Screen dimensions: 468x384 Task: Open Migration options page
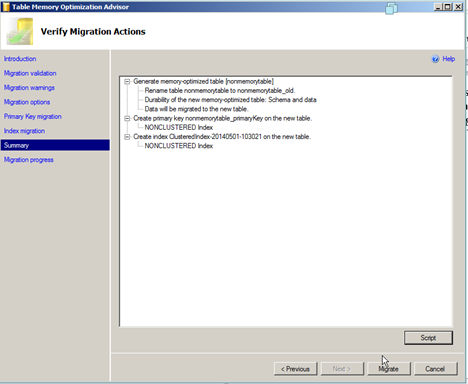pos(27,102)
